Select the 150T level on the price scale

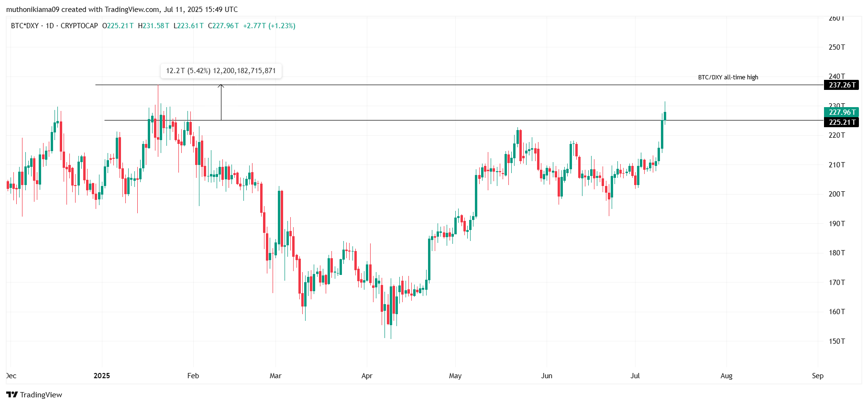[x=837, y=341]
